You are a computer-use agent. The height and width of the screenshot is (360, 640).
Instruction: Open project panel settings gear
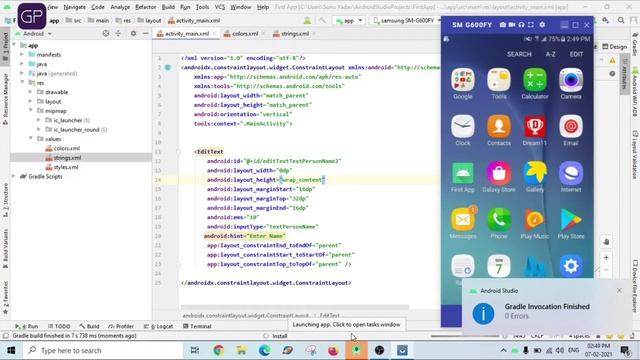point(133,33)
